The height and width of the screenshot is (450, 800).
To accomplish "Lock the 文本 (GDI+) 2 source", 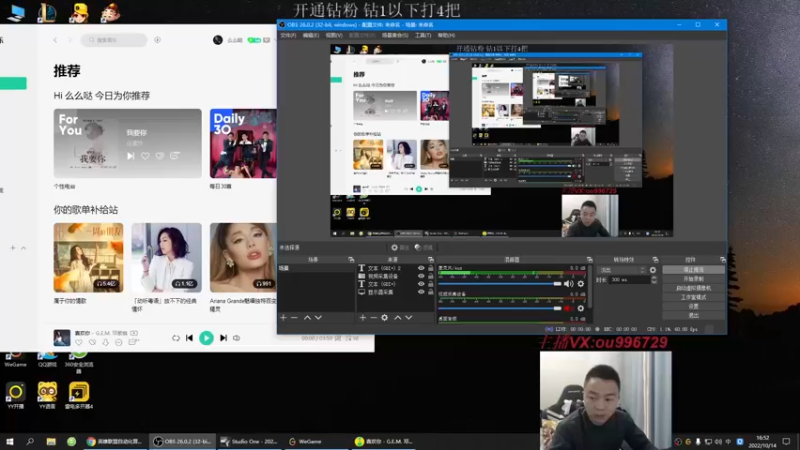I will 431,268.
